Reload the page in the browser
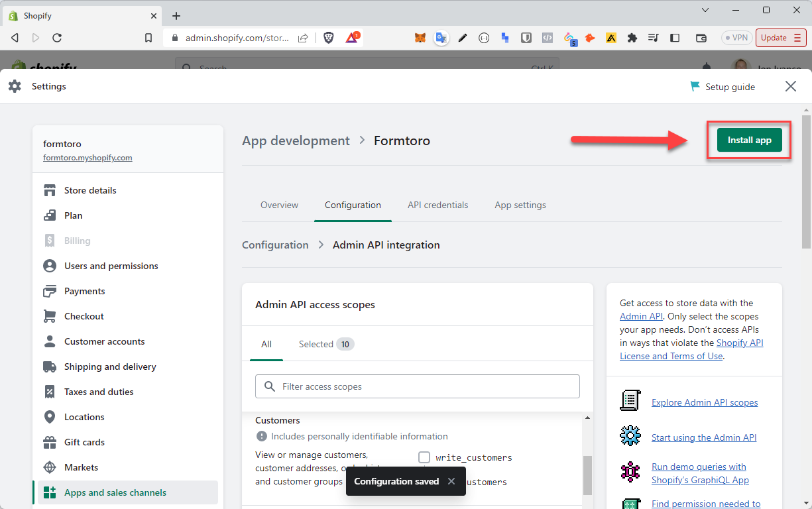812x509 pixels. point(57,38)
